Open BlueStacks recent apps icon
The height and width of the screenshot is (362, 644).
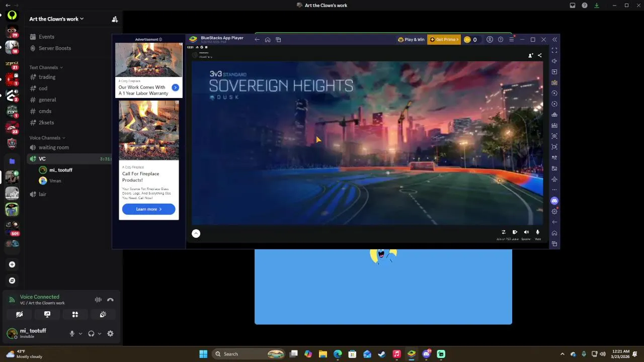pyautogui.click(x=278, y=40)
